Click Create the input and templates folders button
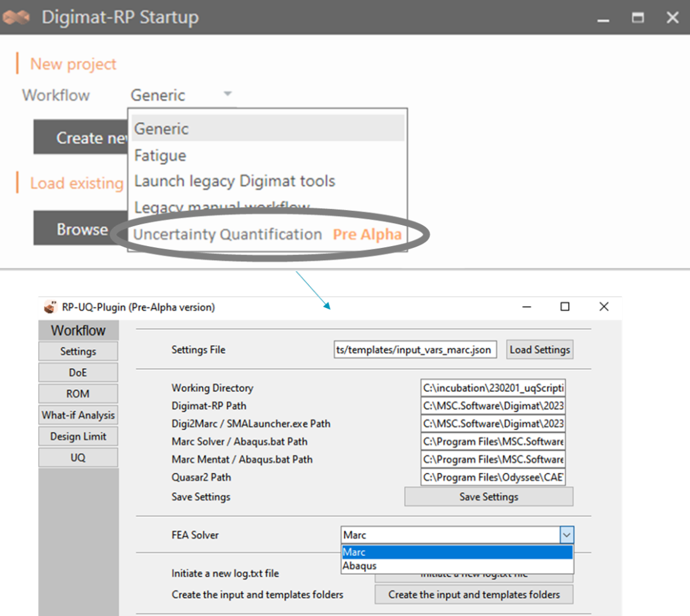The width and height of the screenshot is (690, 616). [474, 594]
